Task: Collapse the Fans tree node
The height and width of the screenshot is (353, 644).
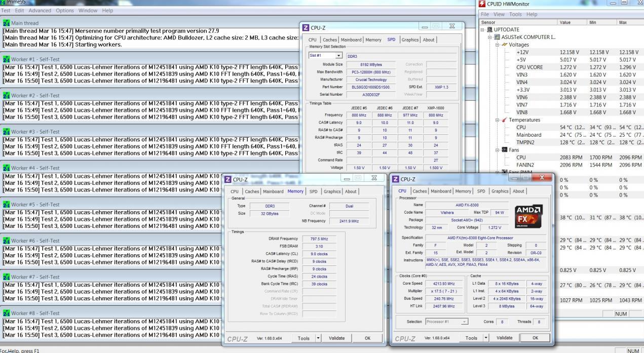Action: click(498, 150)
